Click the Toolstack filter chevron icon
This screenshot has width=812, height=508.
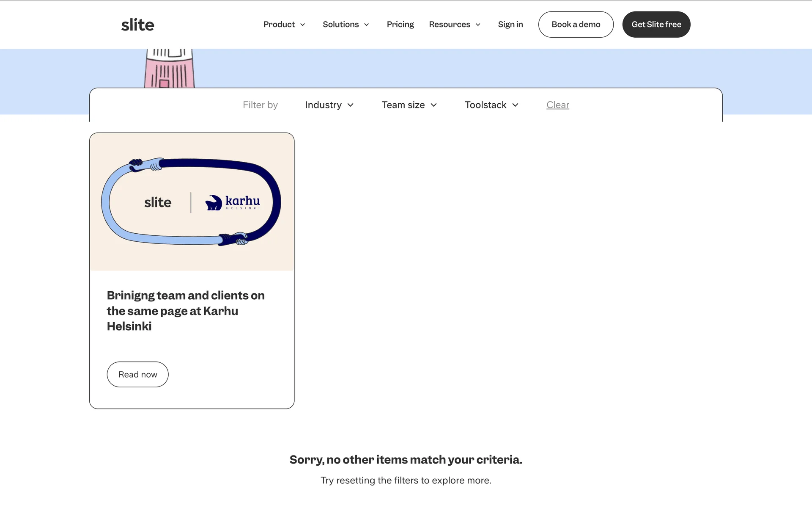[515, 105]
